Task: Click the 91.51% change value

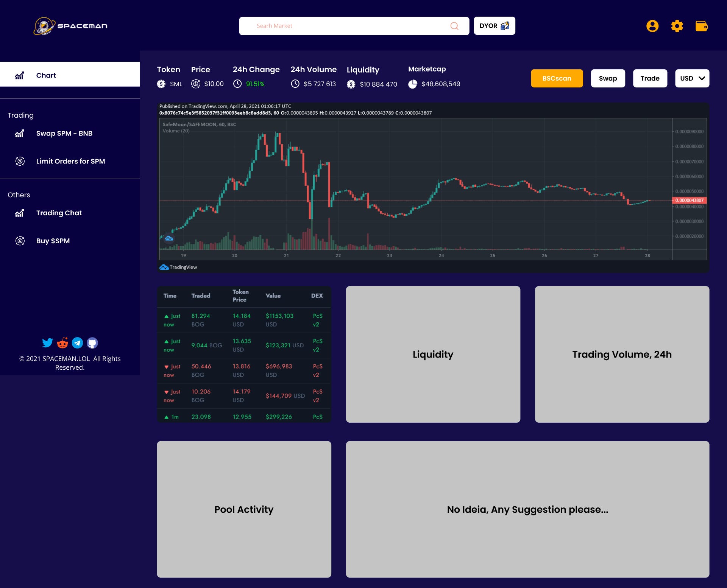Action: pos(255,84)
